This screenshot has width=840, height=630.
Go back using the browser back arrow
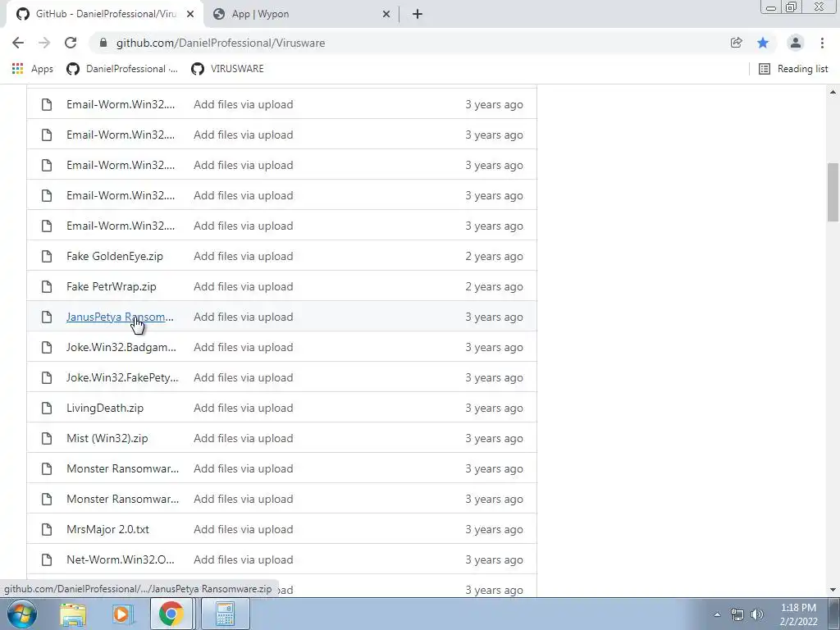pyautogui.click(x=18, y=43)
